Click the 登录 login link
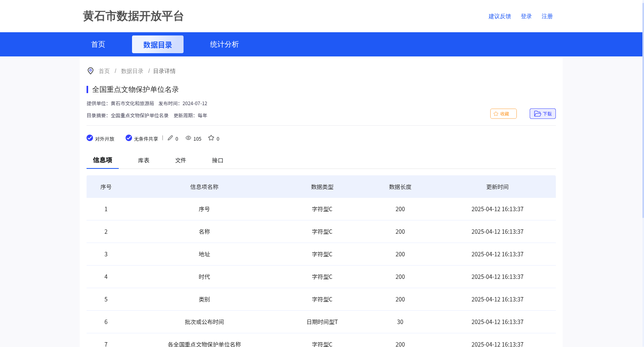 [526, 16]
